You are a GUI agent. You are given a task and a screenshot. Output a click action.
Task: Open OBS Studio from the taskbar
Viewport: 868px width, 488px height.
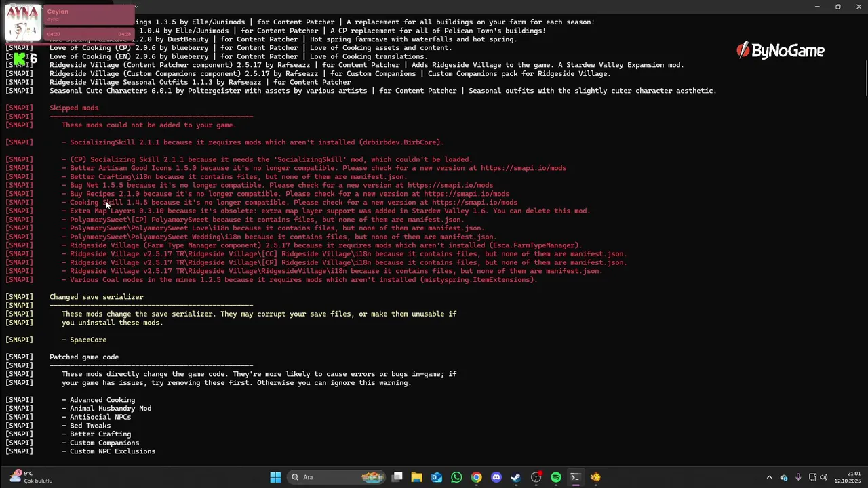536,477
